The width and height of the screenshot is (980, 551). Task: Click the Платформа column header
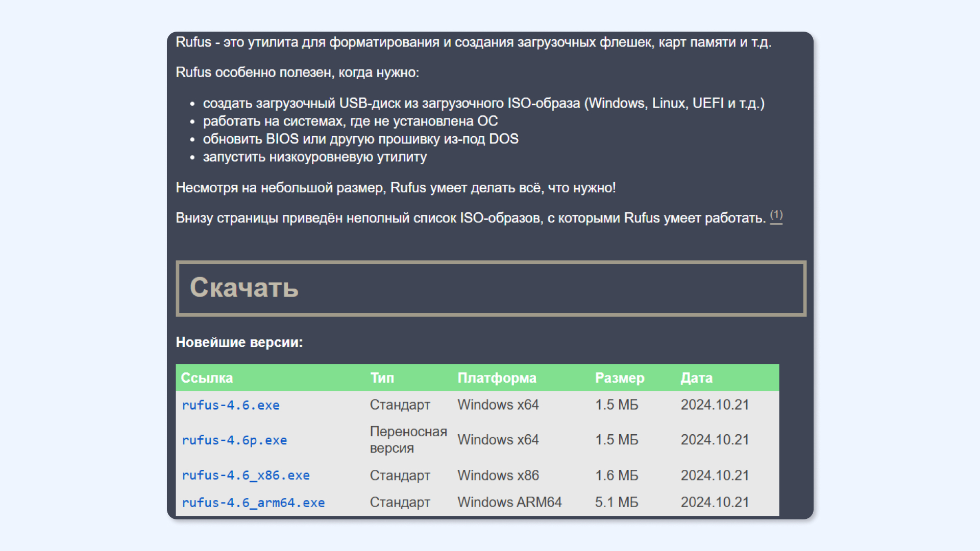[497, 378]
